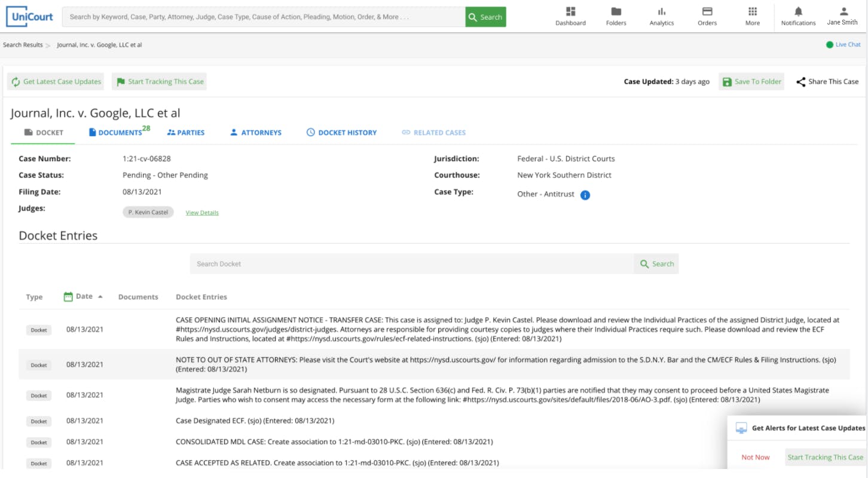
Task: Click the Save To Folder button
Action: click(x=751, y=82)
